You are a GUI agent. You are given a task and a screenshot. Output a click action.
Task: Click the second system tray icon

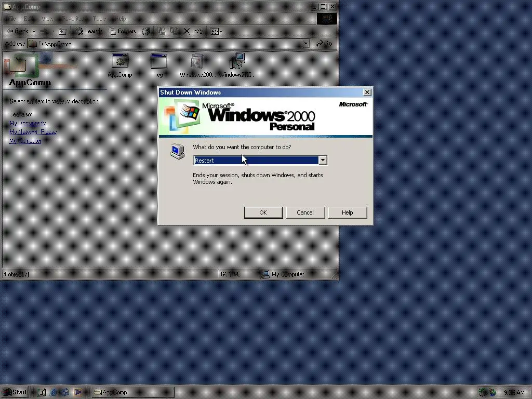tap(493, 393)
